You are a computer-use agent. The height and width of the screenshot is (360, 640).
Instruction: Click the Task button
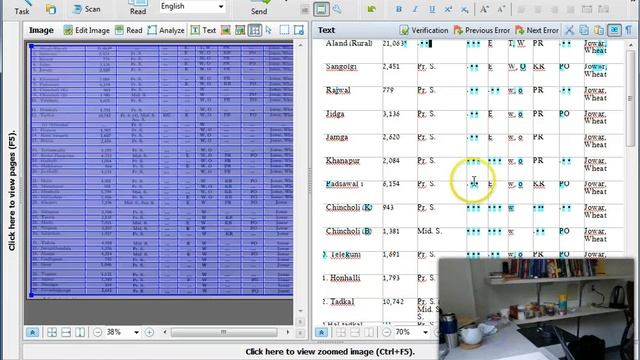tap(22, 8)
